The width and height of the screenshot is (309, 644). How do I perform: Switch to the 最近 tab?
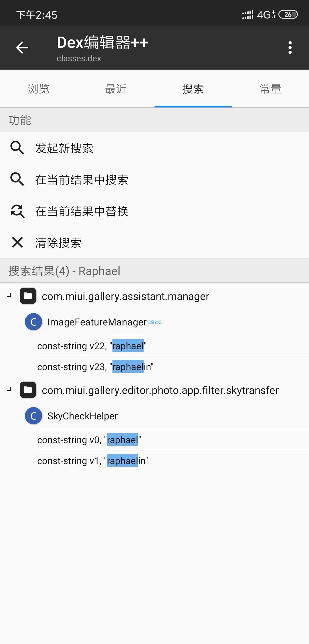coord(116,89)
